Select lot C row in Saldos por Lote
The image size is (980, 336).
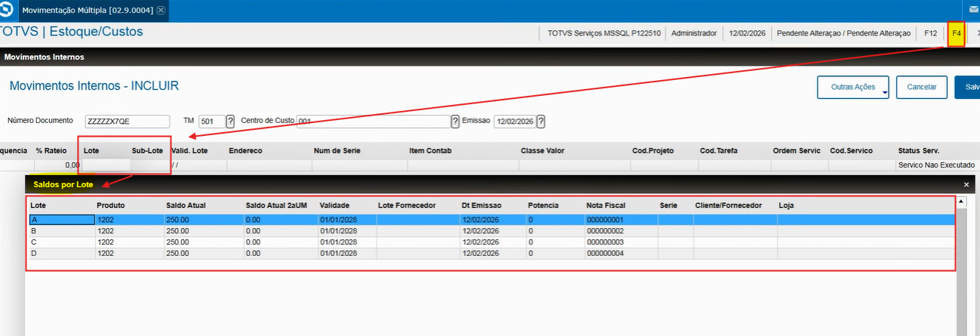coord(491,242)
